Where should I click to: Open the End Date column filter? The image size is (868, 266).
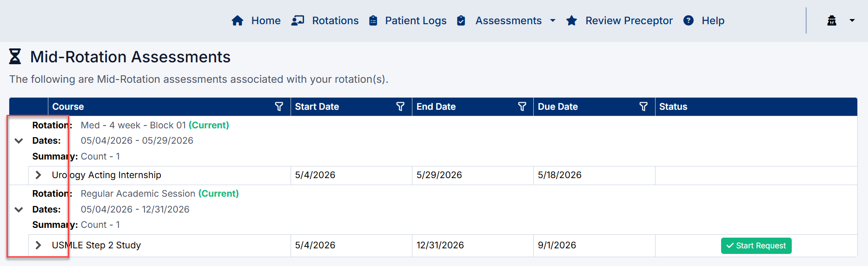point(522,106)
